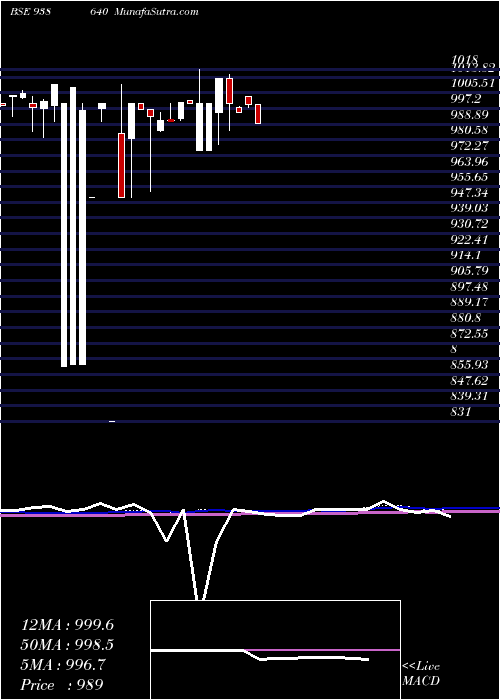Click the Live MACD inset chart
Screen dimensions: 500x700
click(x=275, y=650)
